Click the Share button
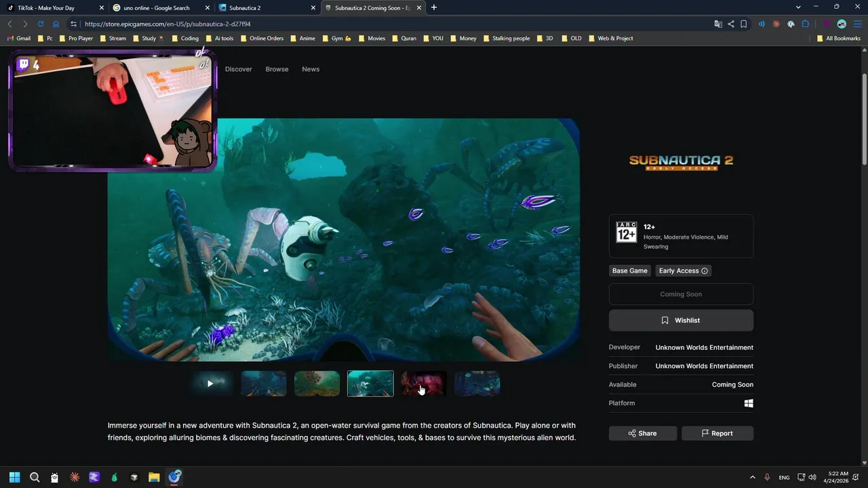Viewport: 868px width, 488px height. tap(643, 433)
